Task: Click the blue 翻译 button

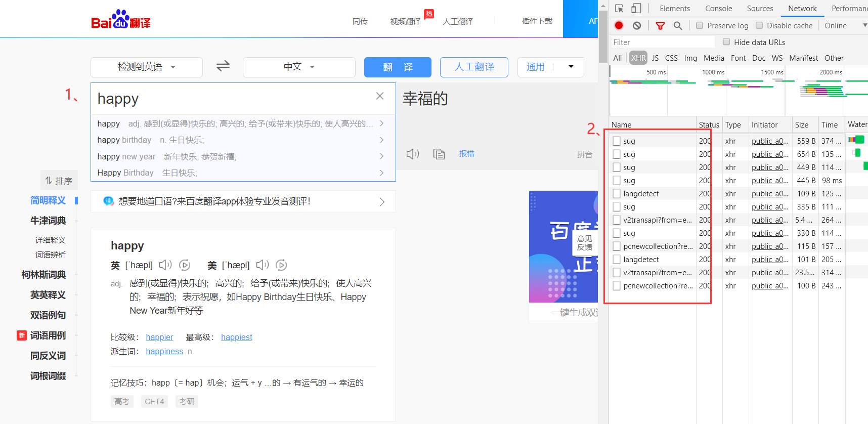Action: pyautogui.click(x=398, y=67)
